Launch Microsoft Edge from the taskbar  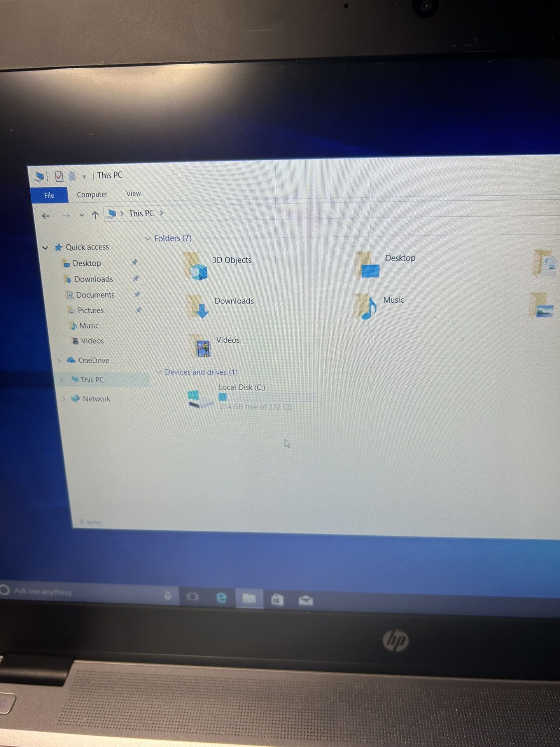[x=221, y=597]
